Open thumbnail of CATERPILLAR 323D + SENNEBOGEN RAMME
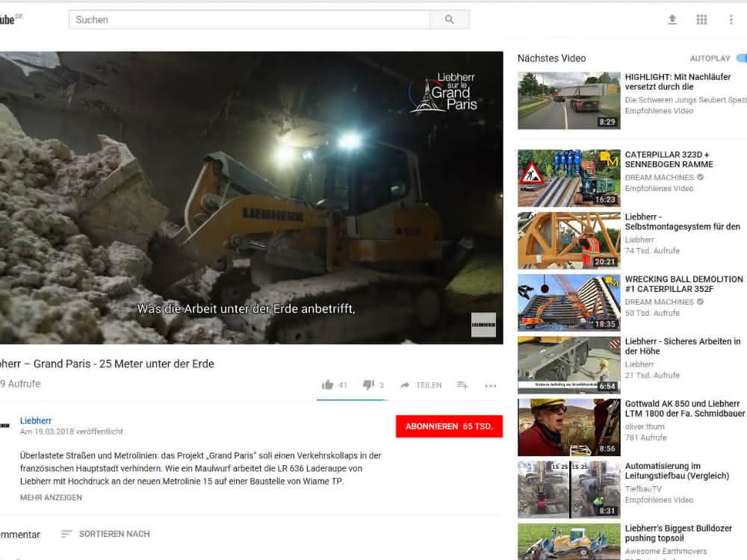 [569, 178]
